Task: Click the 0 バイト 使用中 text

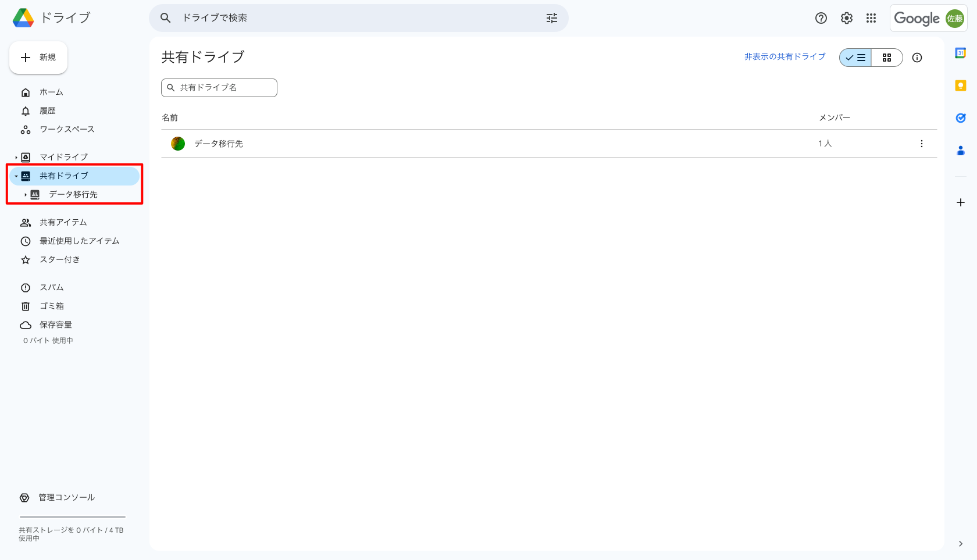Action: pos(48,341)
